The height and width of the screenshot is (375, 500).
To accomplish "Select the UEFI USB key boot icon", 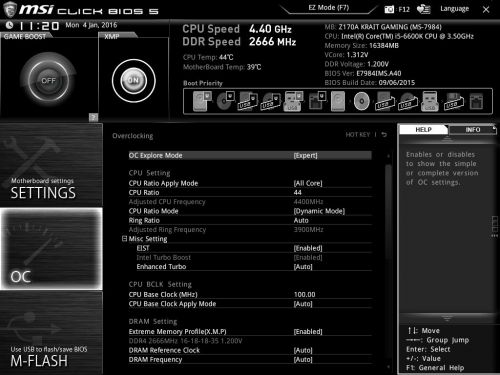I will click(293, 101).
